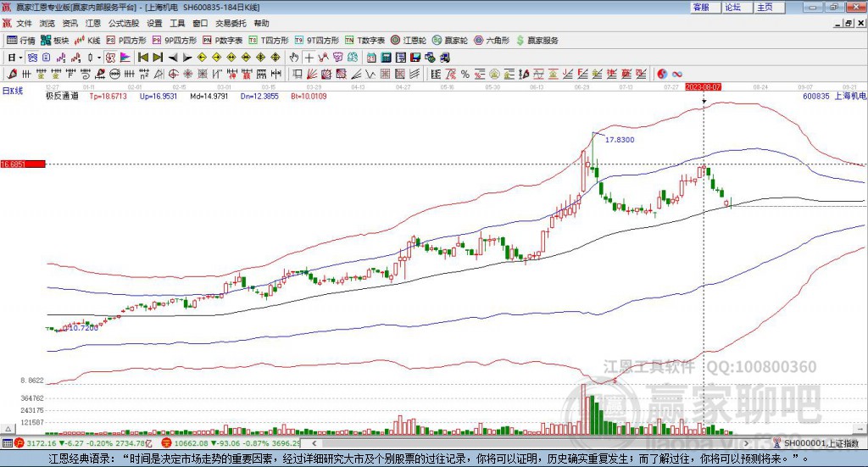
Task: Open the 公式选股 menu
Action: coord(124,23)
